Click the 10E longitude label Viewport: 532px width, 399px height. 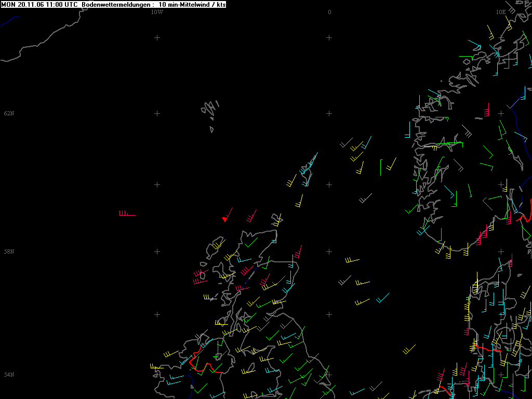[x=500, y=12]
